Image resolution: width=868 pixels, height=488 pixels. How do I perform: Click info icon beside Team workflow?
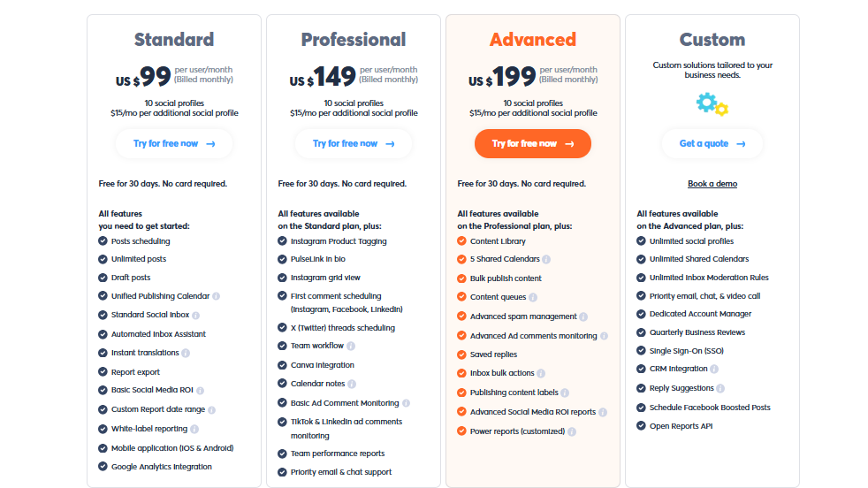pos(351,347)
